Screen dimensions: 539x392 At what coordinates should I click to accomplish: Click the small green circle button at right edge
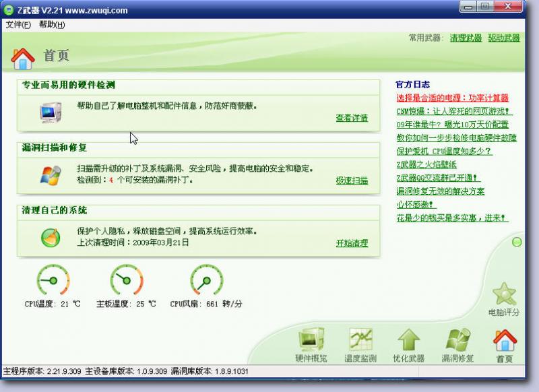(x=517, y=242)
